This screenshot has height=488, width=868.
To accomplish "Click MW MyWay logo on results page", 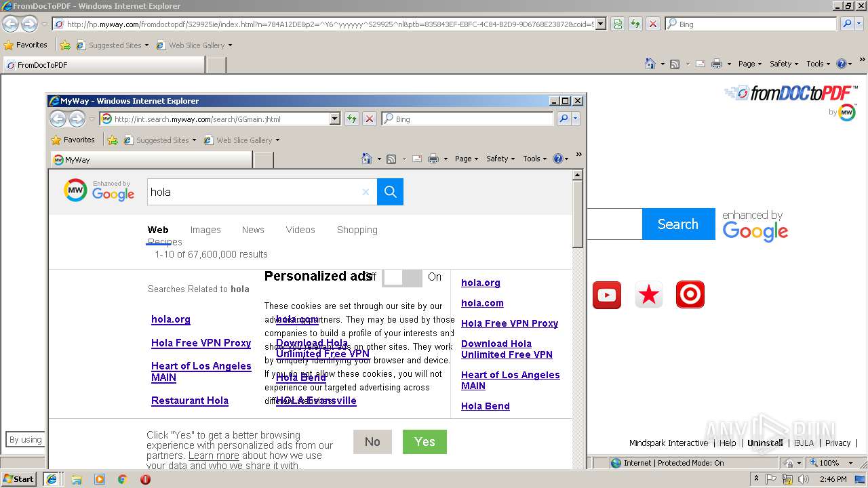I will click(x=75, y=190).
